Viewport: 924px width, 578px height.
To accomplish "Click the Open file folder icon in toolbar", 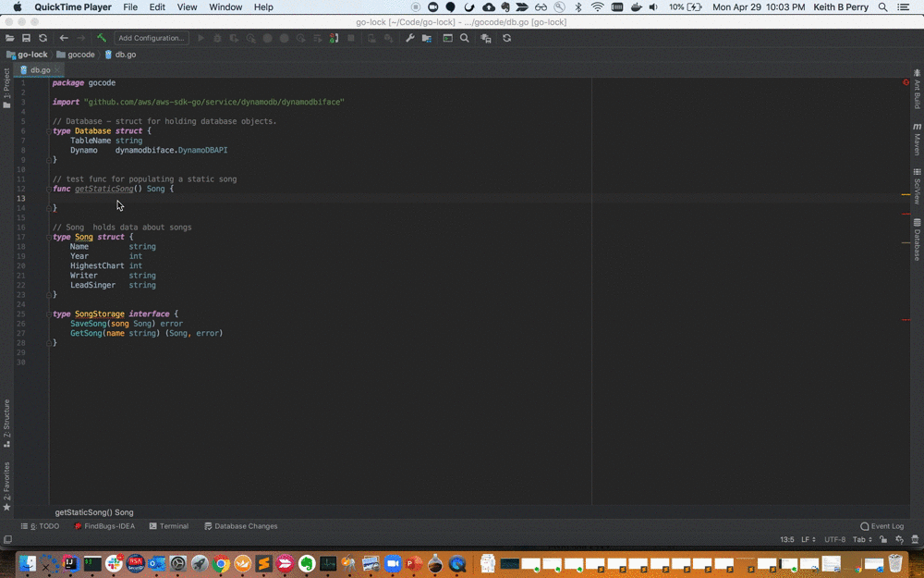I will [x=9, y=39].
